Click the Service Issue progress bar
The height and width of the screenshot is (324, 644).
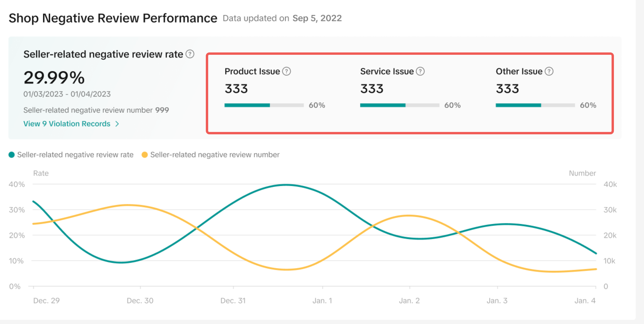(400, 105)
